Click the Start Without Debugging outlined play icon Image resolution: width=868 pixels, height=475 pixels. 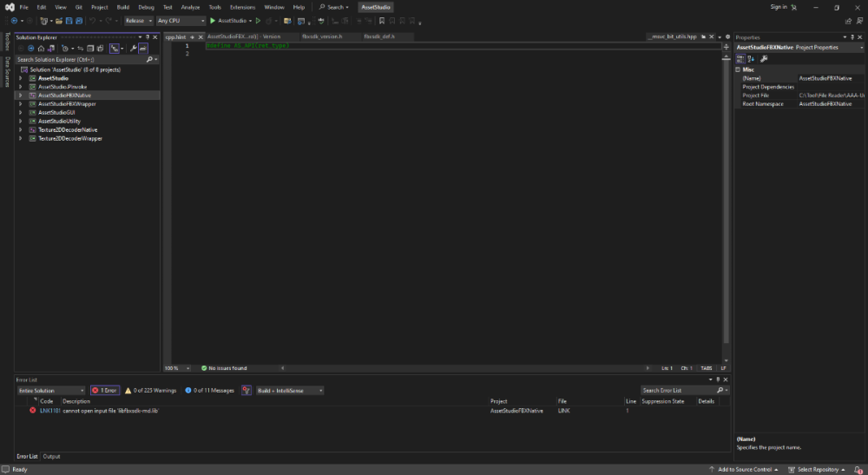[258, 21]
